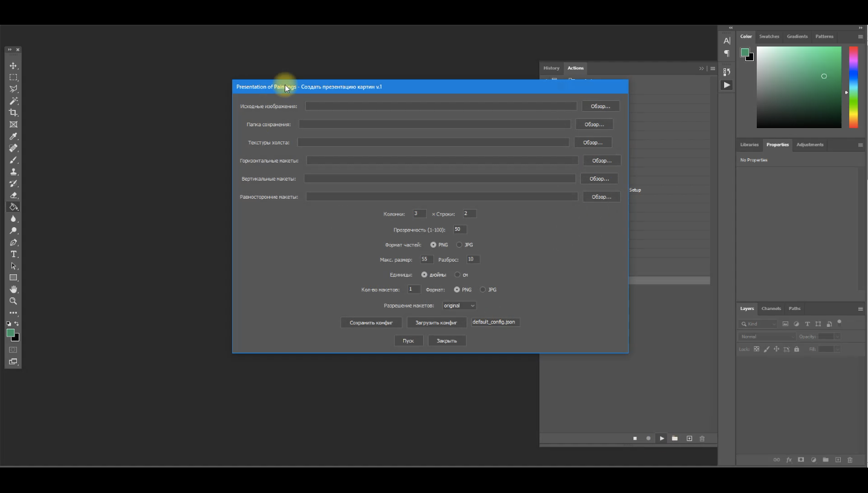Switch to the Channels tab
Viewport: 868px width, 493px height.
(771, 309)
